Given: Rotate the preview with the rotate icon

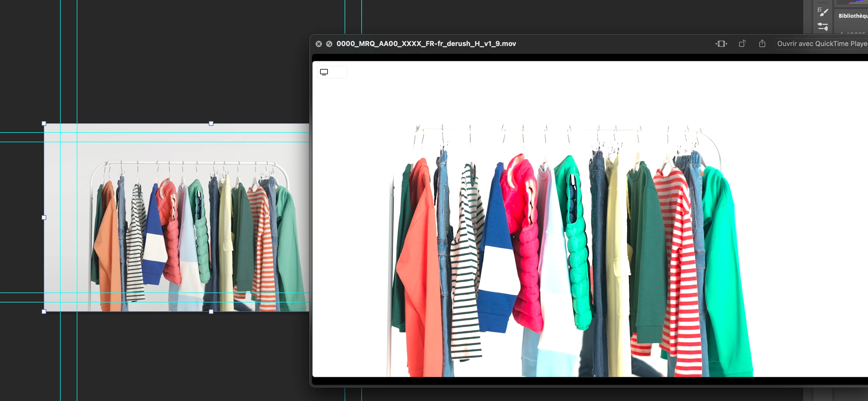Looking at the screenshot, I should pyautogui.click(x=742, y=44).
